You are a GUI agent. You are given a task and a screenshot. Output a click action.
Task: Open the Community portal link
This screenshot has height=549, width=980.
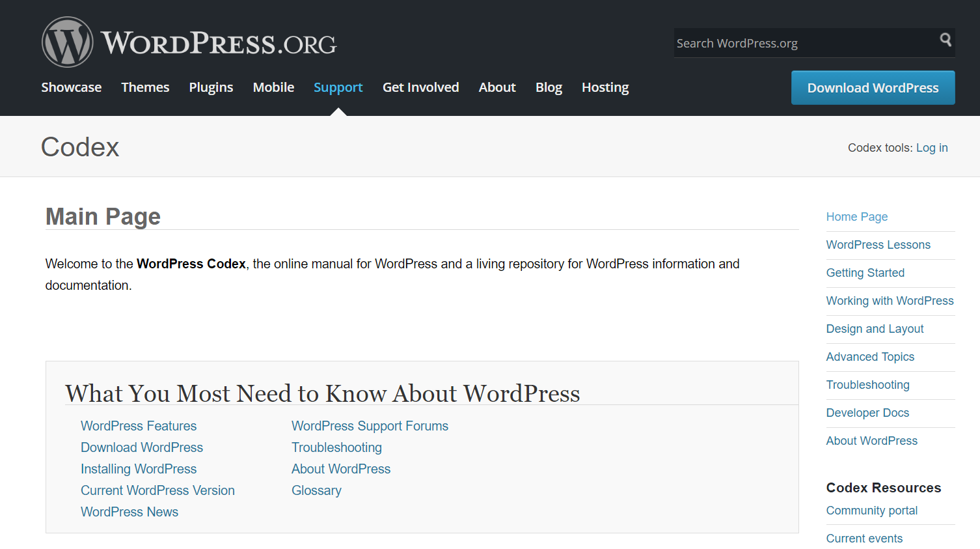[x=872, y=511]
